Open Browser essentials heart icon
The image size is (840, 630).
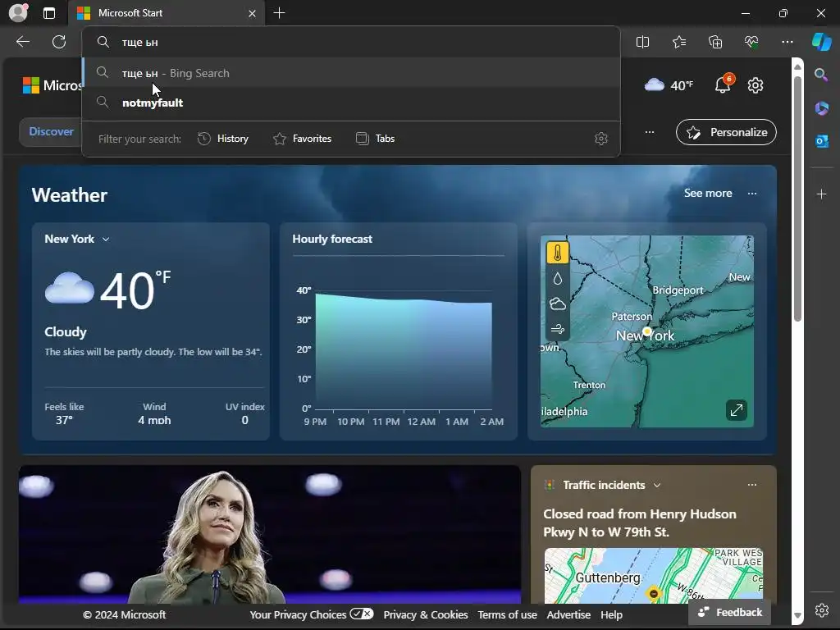click(x=751, y=42)
